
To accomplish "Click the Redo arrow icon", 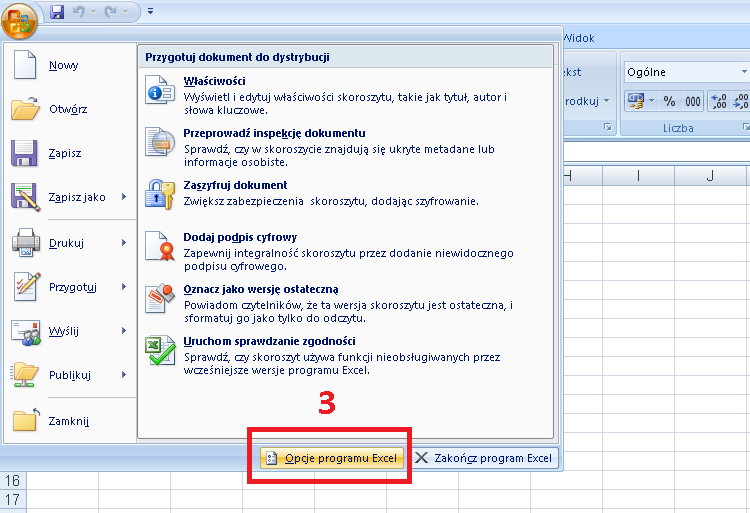I will coord(111,11).
